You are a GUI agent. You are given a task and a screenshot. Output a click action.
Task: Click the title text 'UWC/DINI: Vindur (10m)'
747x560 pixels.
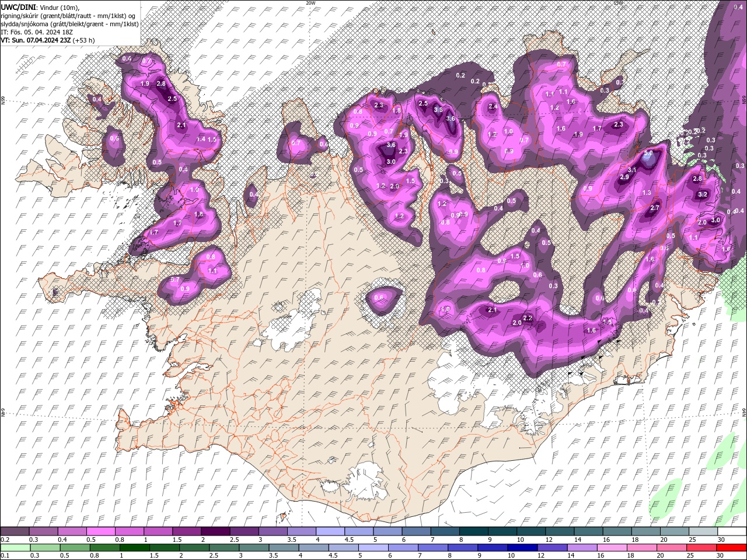pos(40,7)
